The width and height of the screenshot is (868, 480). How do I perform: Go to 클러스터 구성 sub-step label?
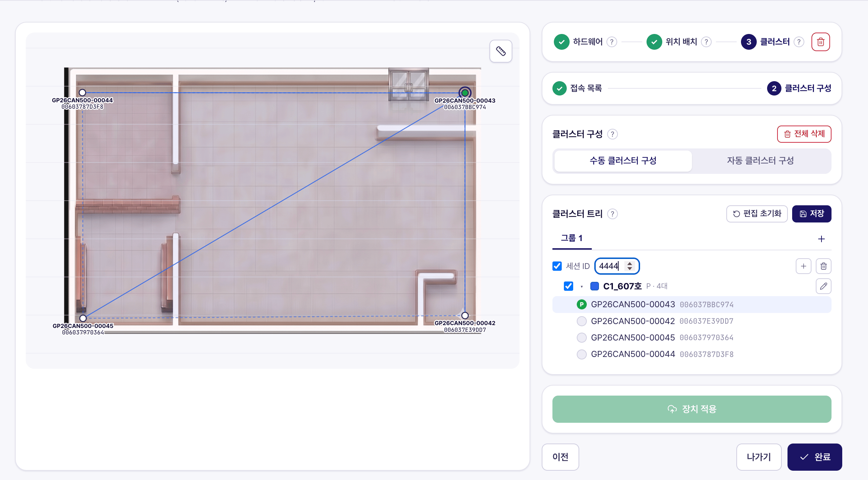tap(808, 88)
